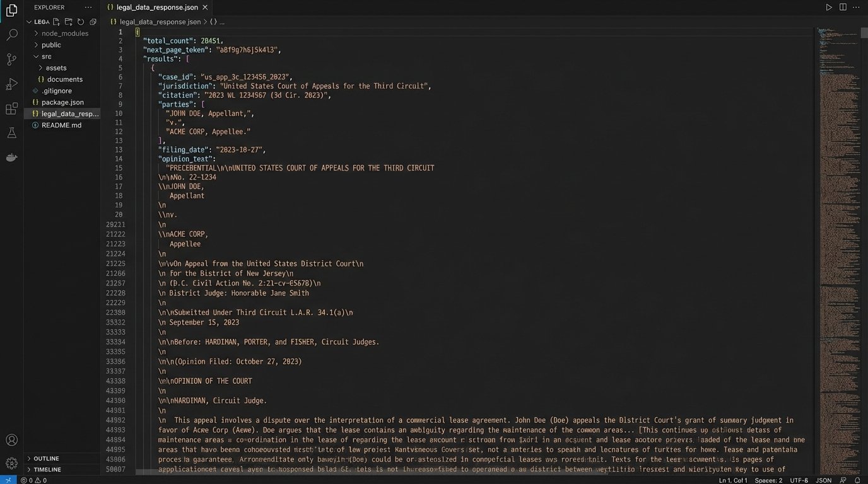
Task: Open the Testing flask icon view
Action: (11, 133)
